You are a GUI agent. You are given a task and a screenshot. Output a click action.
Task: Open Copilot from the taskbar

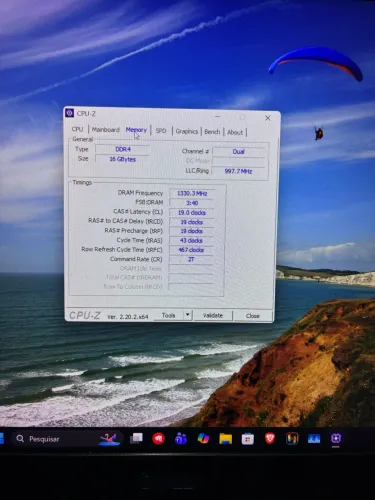pyautogui.click(x=203, y=439)
